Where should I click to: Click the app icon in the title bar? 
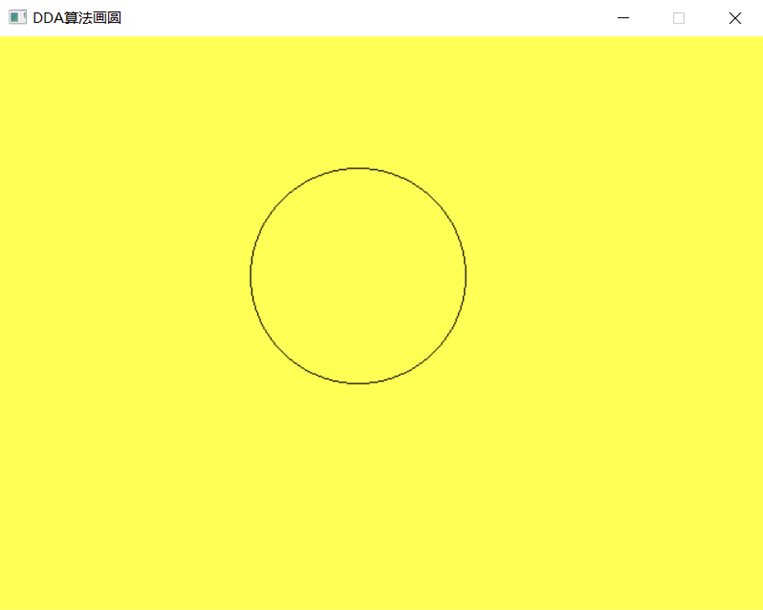[x=18, y=18]
